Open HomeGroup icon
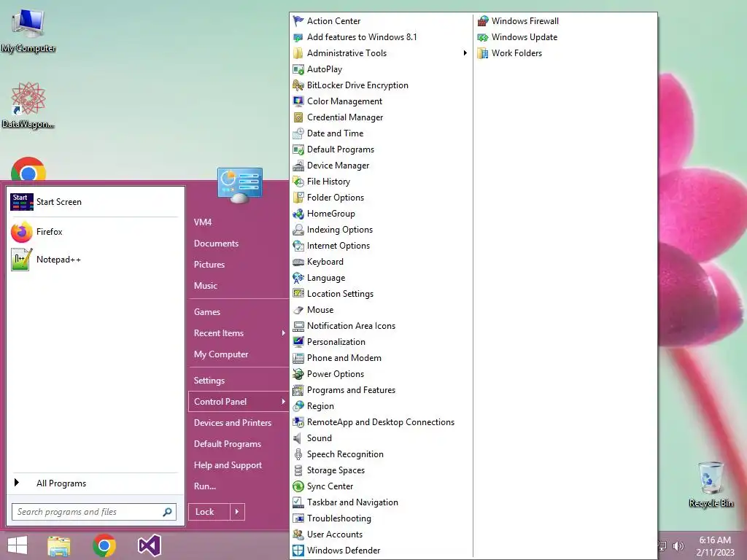This screenshot has width=747, height=560. (298, 214)
